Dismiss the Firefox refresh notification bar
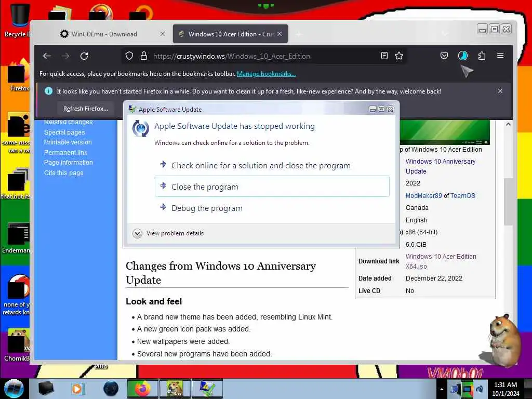The width and height of the screenshot is (532, 399). pos(500,91)
